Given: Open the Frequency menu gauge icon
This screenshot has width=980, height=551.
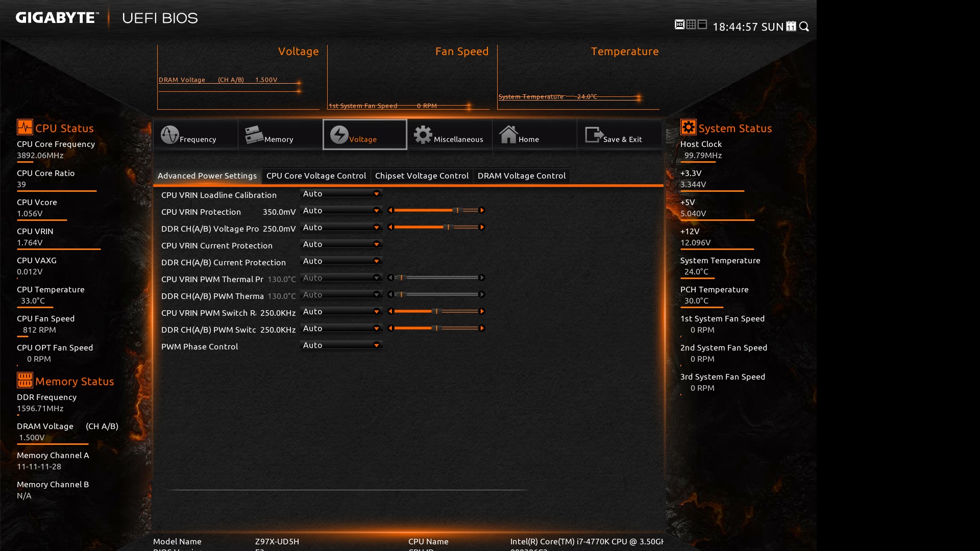Looking at the screenshot, I should 170,135.
